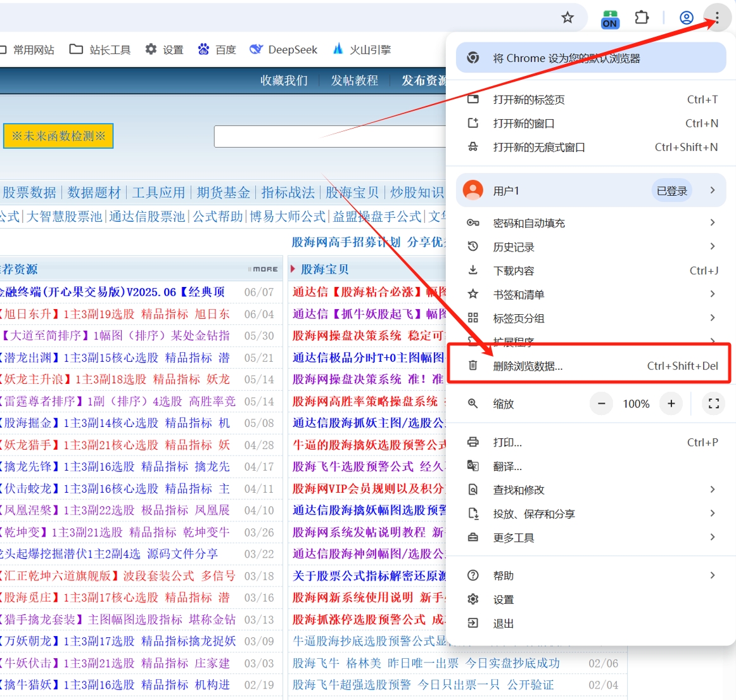
Task: Open the 站长工具 bookmark folder
Action: coord(100,49)
